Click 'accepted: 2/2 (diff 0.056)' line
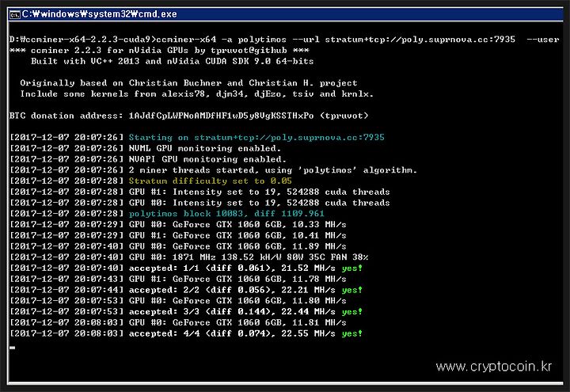The image size is (570, 392). [186, 290]
